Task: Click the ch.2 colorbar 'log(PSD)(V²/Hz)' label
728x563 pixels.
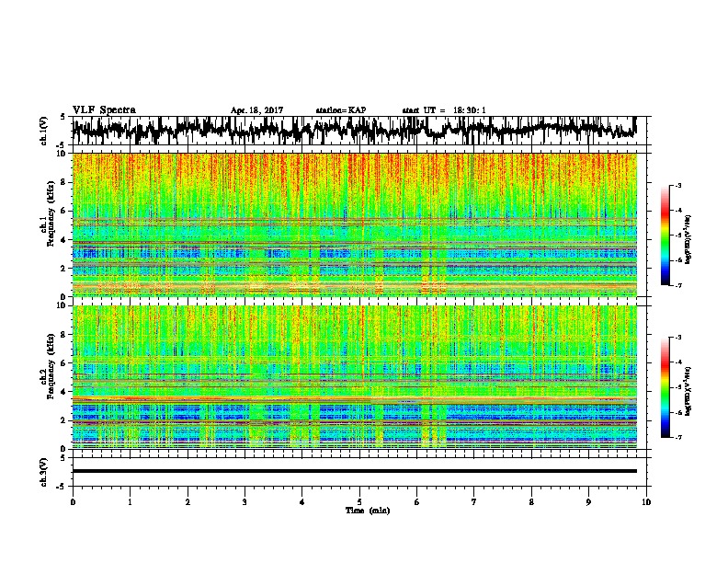Action: coord(688,391)
